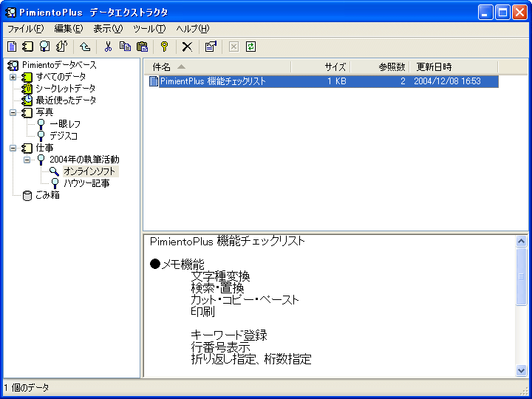Screen dimensions: 532x399
Task: Click the memo file icon in list row
Action: 154,81
